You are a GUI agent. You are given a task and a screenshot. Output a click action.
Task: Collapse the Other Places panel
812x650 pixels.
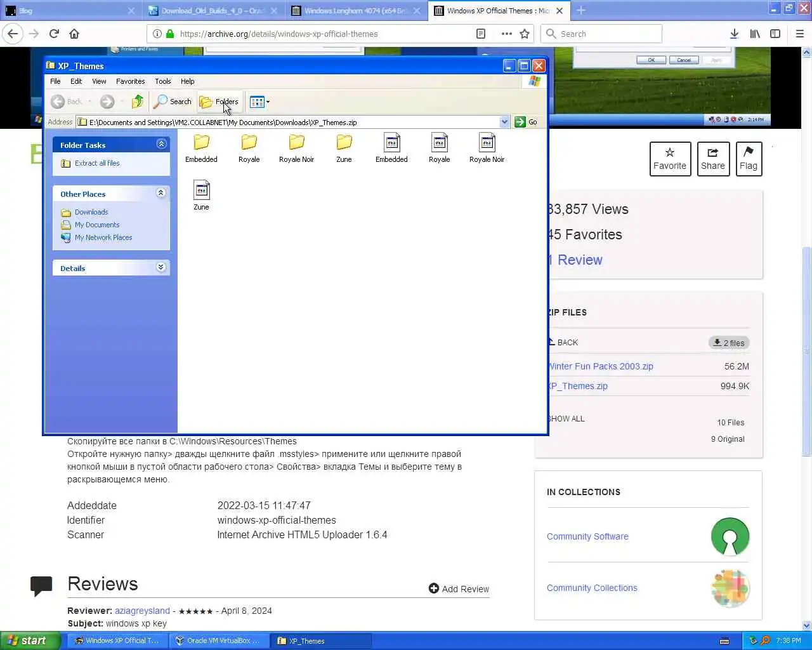[161, 193]
